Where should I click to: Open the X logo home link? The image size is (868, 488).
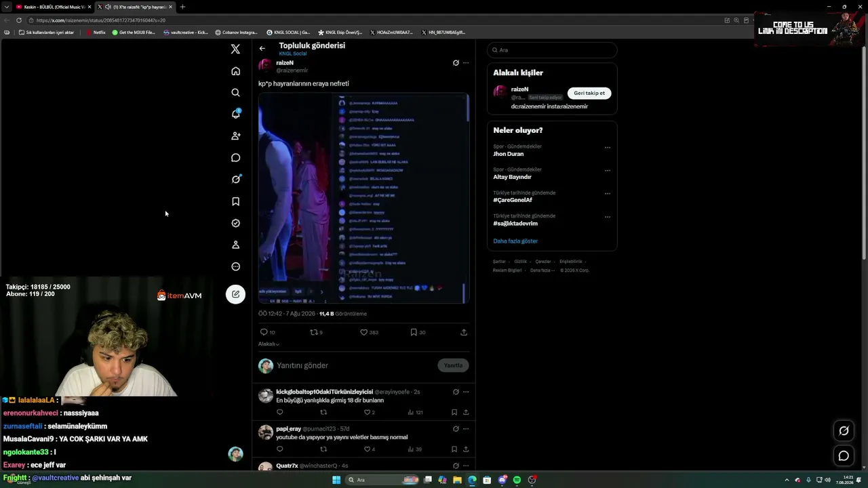tap(235, 49)
